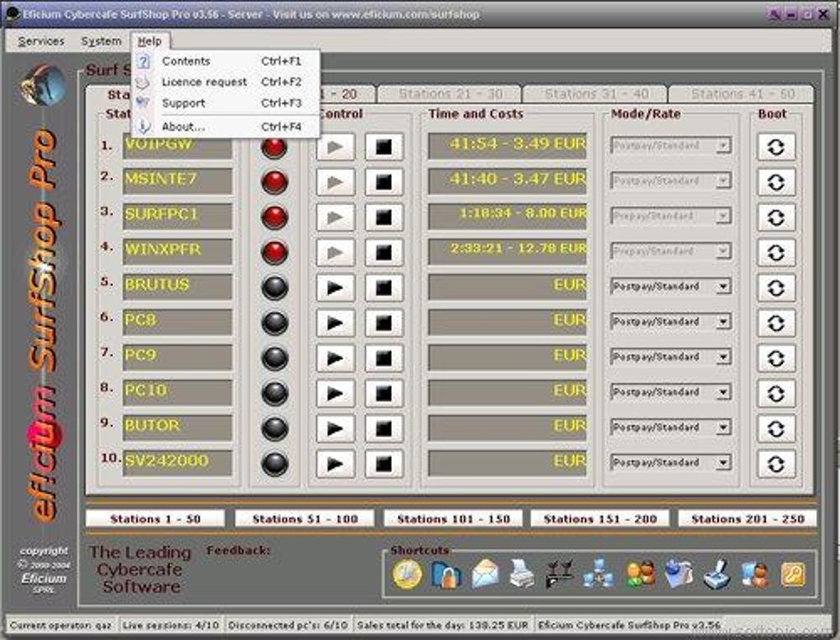The image size is (840, 640).
Task: Click the golden key shortcut icon
Action: 792,574
